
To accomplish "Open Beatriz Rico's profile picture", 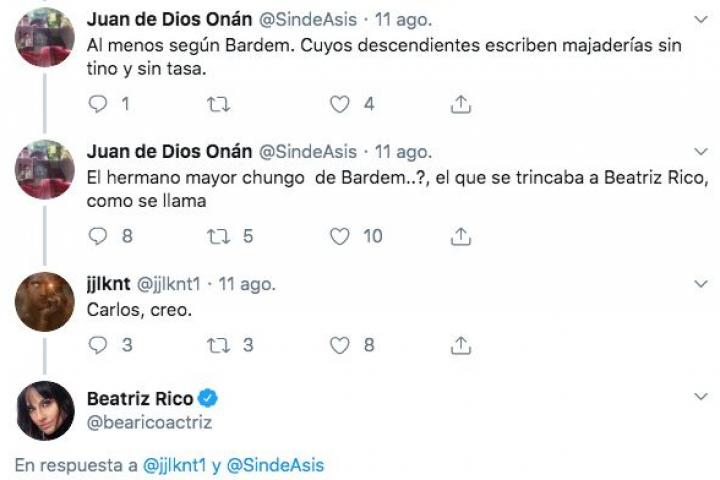I will pyautogui.click(x=45, y=410).
